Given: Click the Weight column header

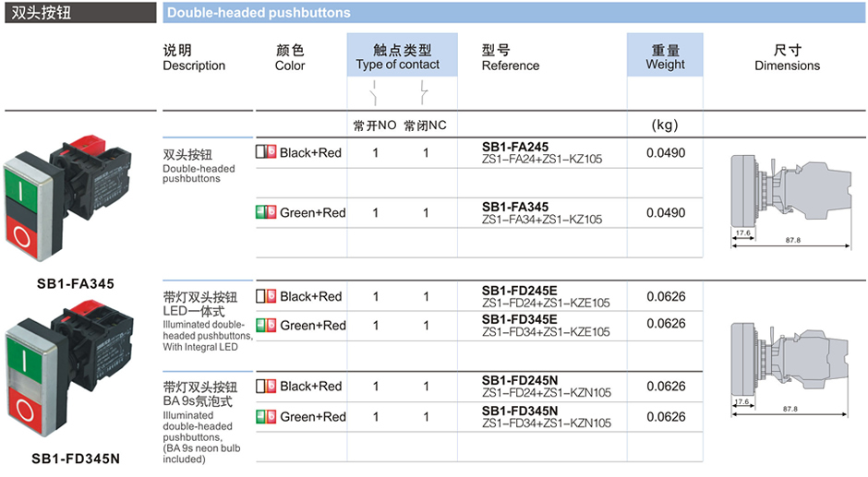Looking at the screenshot, I should pyautogui.click(x=665, y=57).
